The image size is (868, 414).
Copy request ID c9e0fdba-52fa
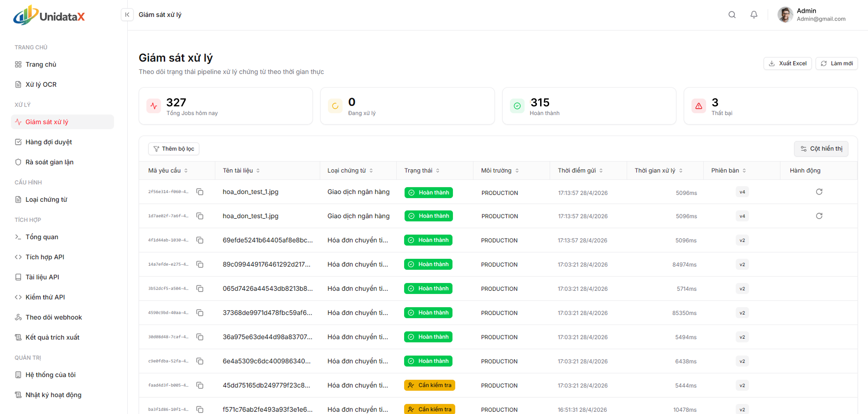200,361
